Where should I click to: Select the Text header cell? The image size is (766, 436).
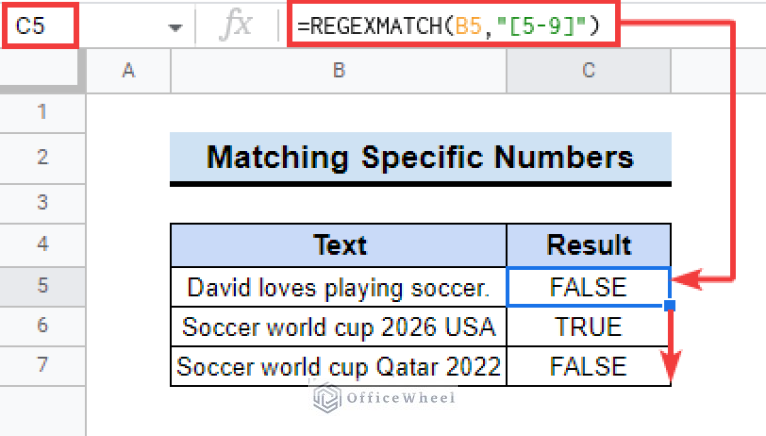339,245
